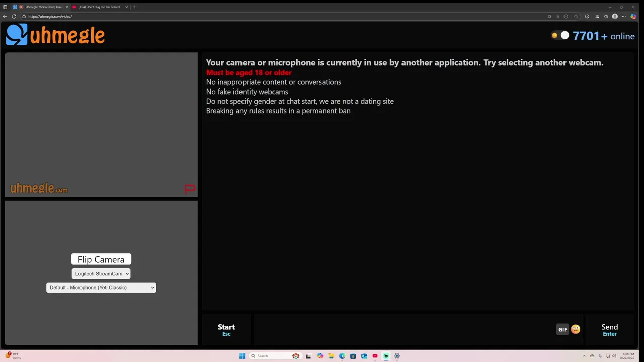Click the Send button
This screenshot has height=362, width=644.
pyautogui.click(x=610, y=330)
